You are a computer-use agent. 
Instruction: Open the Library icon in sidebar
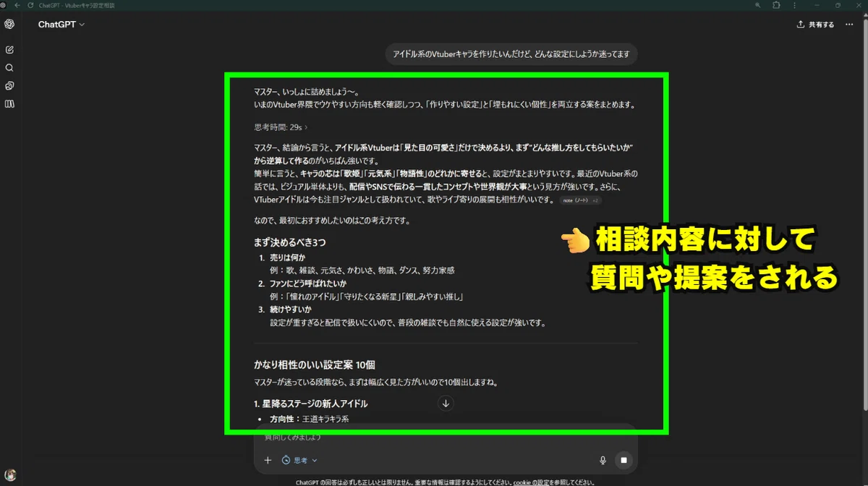(x=9, y=103)
